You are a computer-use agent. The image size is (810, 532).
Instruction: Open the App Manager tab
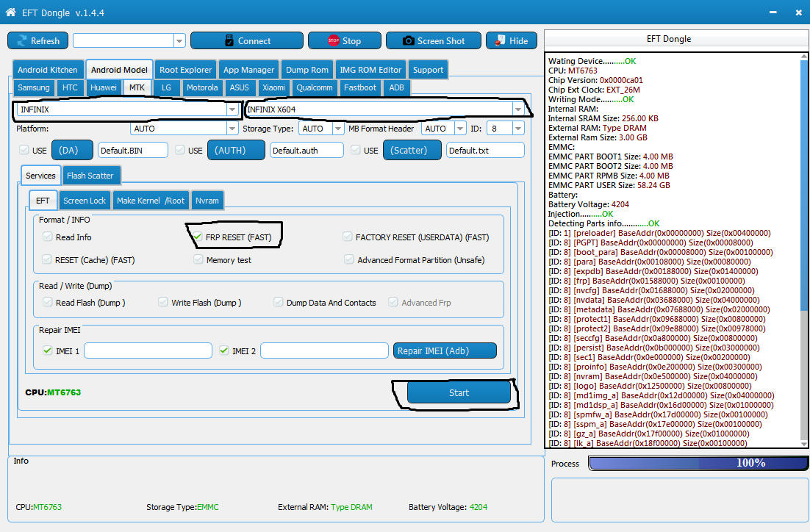tap(249, 70)
